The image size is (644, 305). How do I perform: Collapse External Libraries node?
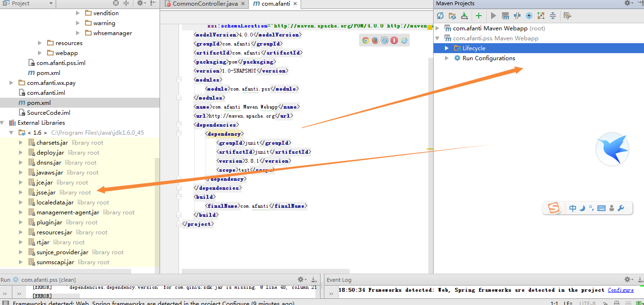click(x=2, y=123)
